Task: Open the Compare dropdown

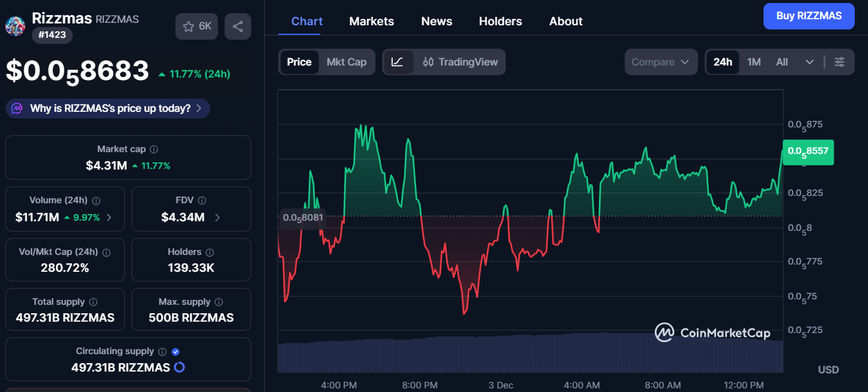Action: (x=661, y=62)
